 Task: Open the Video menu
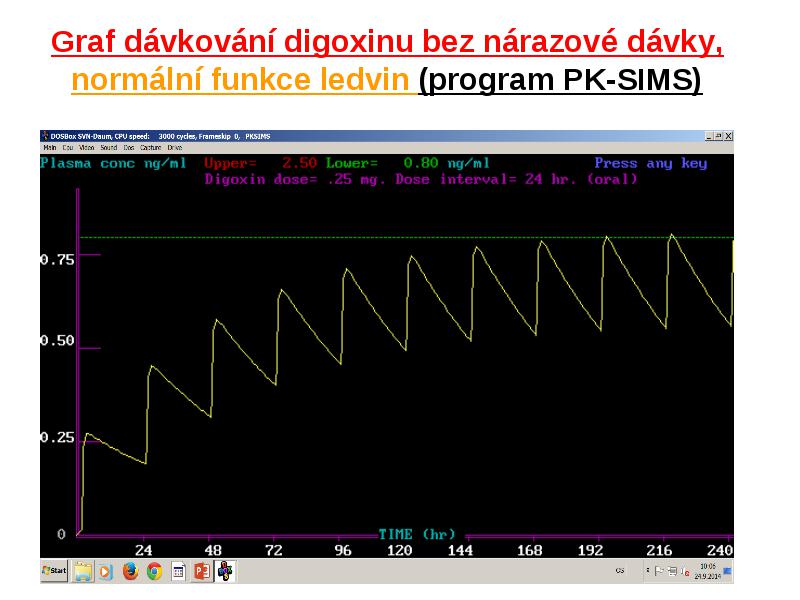point(87,147)
